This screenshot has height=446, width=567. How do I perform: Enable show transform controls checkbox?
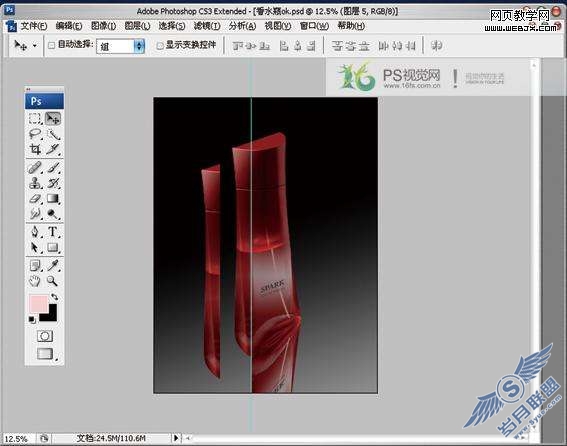pos(160,46)
